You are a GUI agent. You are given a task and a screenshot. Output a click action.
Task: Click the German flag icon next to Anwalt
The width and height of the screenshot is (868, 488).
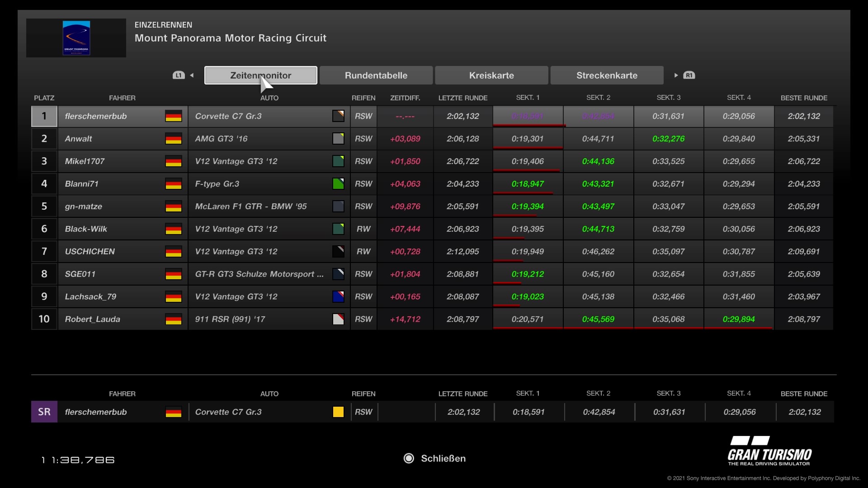173,139
